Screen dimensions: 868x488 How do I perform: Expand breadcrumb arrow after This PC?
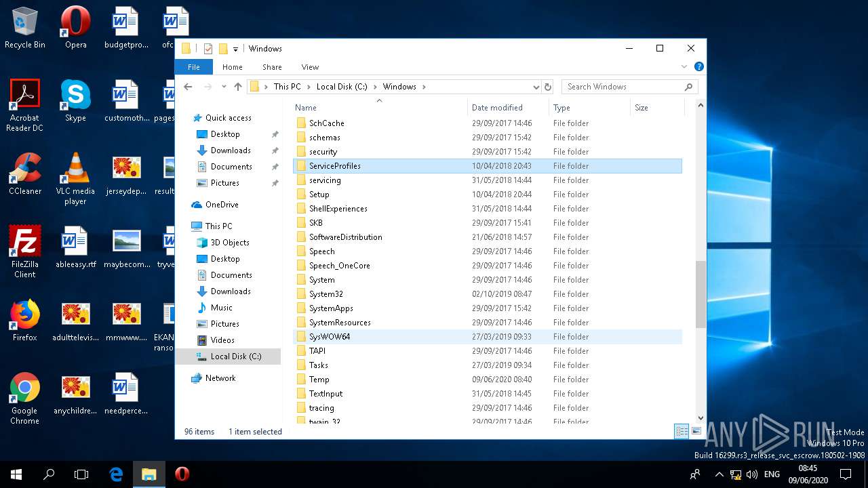point(309,87)
